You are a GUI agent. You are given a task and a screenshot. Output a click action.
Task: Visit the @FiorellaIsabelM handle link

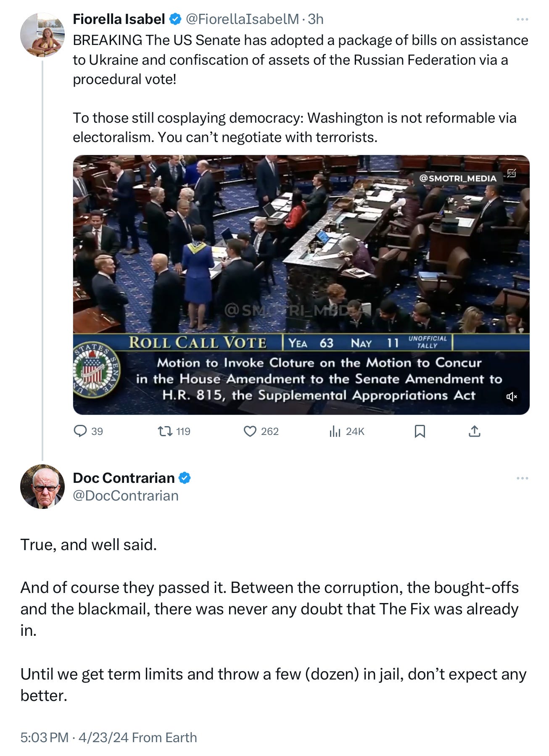coord(243,19)
